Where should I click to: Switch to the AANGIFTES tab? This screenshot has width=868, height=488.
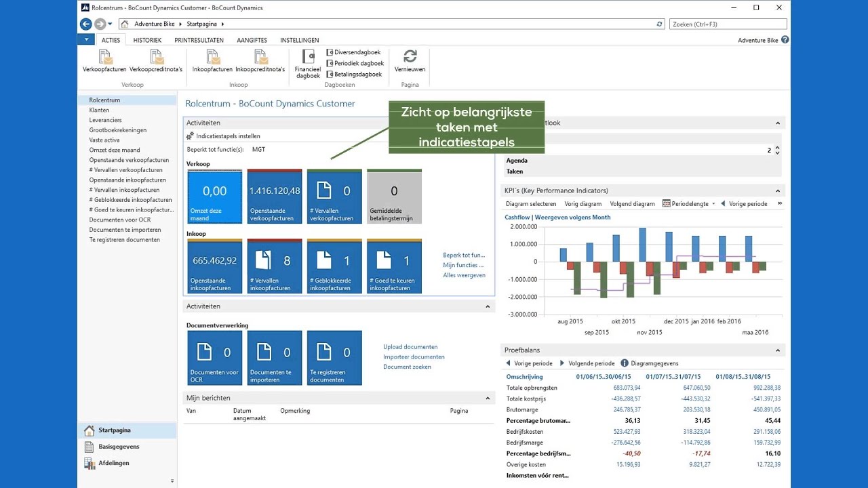(x=252, y=40)
